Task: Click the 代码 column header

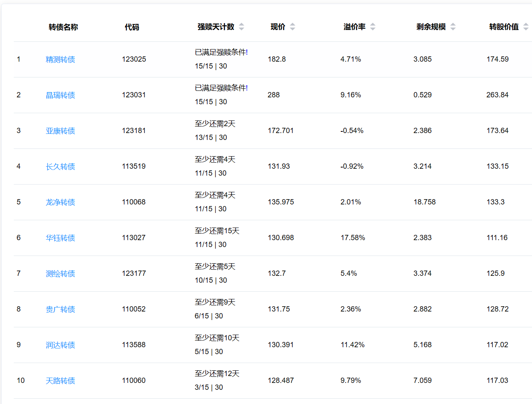Action: click(132, 27)
